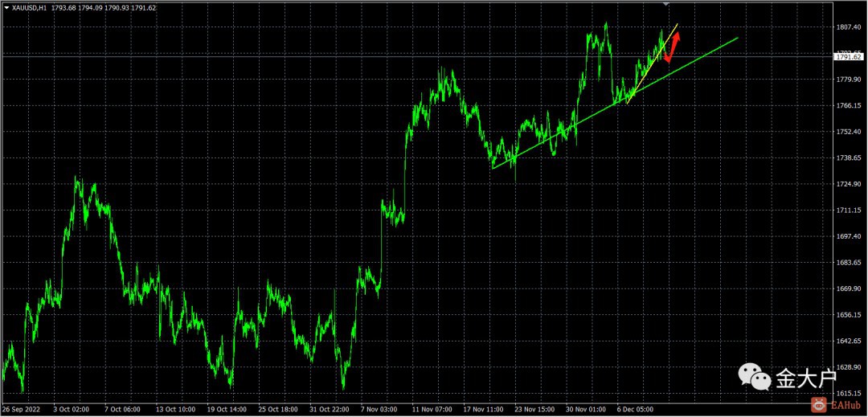
Task: Click the 26 Sep 2022 date label
Action: 20,409
